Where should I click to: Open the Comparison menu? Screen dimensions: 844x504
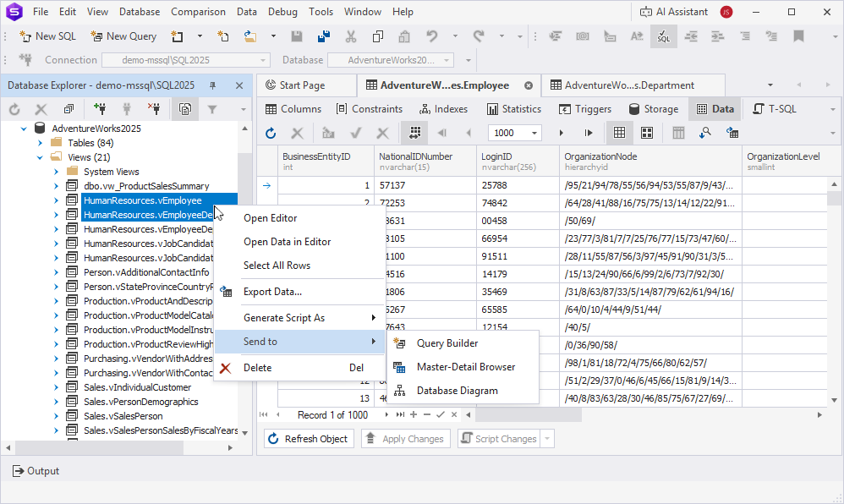pos(198,12)
